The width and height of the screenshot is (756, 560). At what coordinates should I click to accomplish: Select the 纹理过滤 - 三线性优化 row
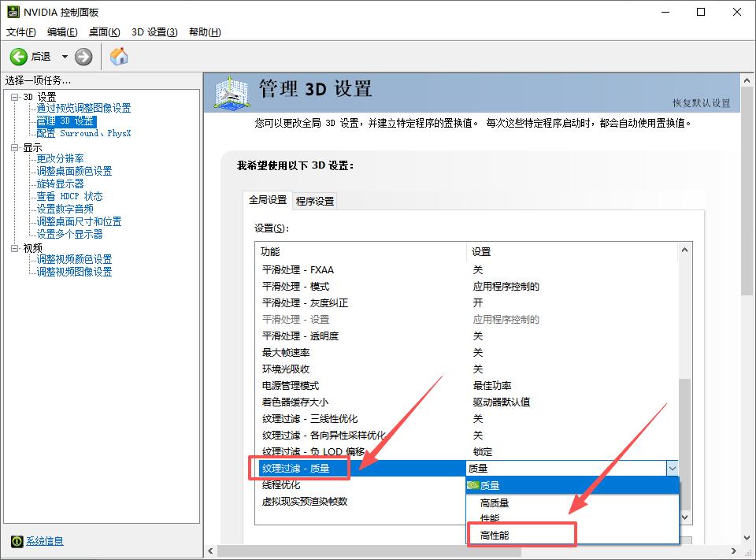pos(466,419)
